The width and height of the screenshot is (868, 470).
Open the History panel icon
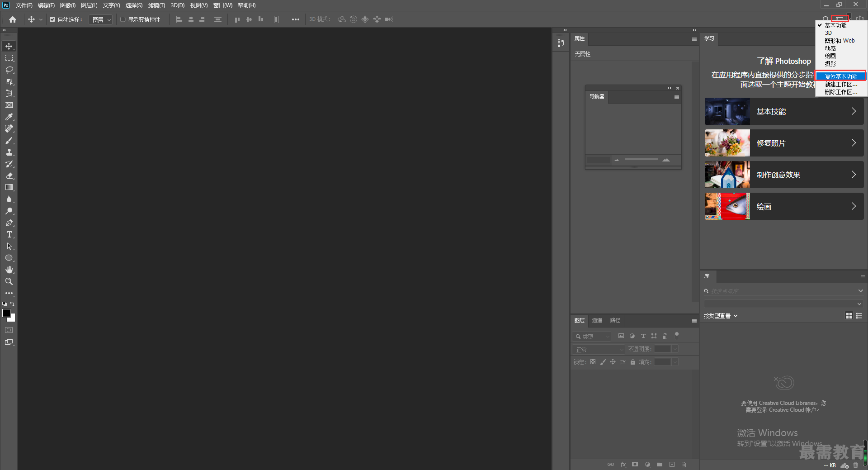(x=561, y=43)
